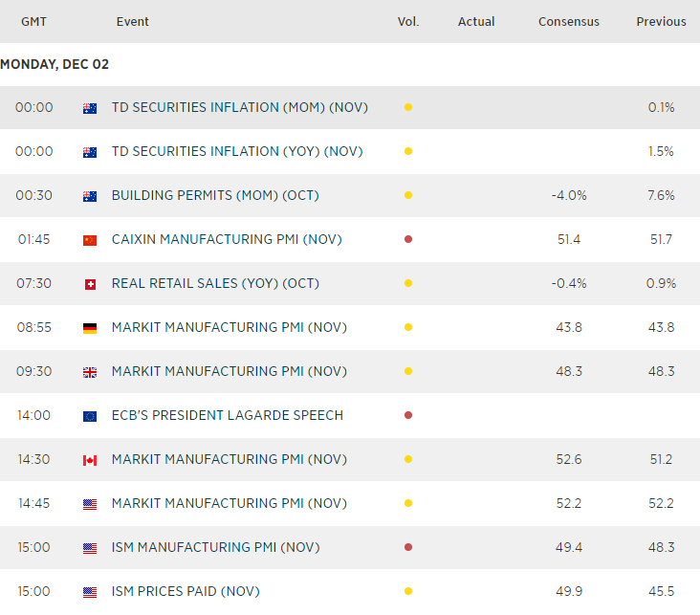The width and height of the screenshot is (700, 615).
Task: Click the UK flag at 09:30 row
Action: point(90,372)
